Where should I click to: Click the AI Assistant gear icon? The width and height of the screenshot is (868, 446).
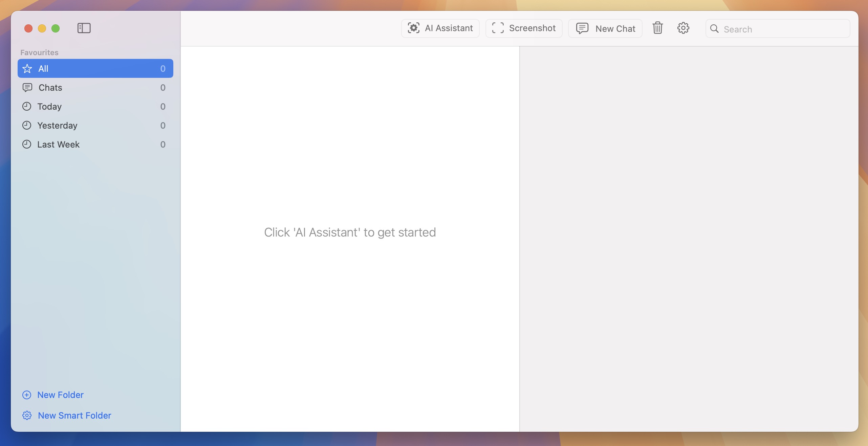coord(414,28)
